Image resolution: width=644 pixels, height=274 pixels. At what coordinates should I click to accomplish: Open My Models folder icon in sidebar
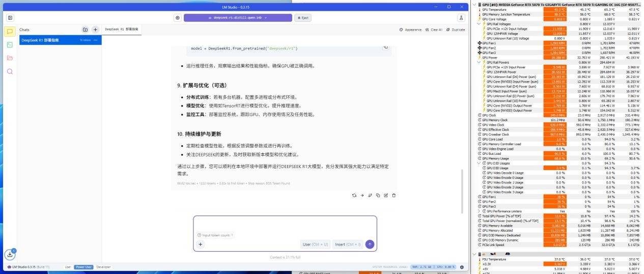10,58
